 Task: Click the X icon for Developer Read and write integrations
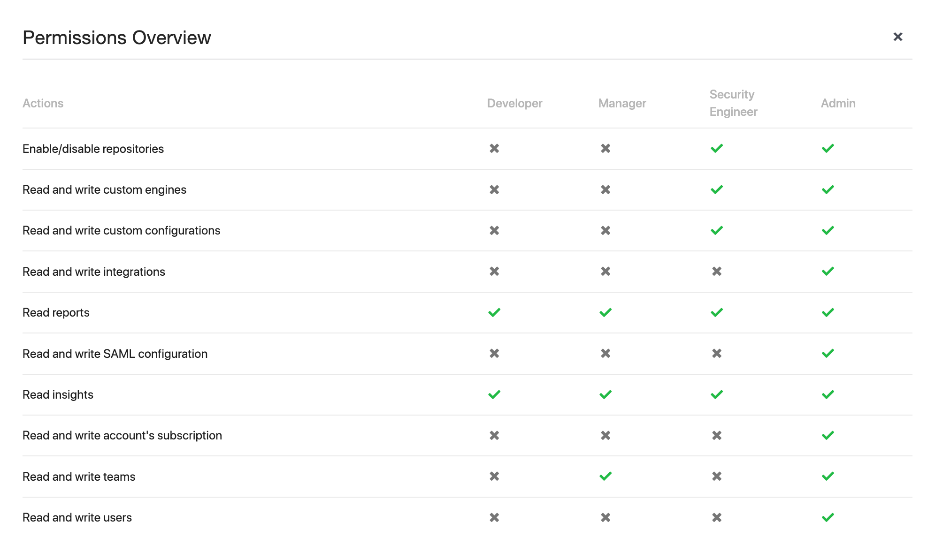(494, 272)
